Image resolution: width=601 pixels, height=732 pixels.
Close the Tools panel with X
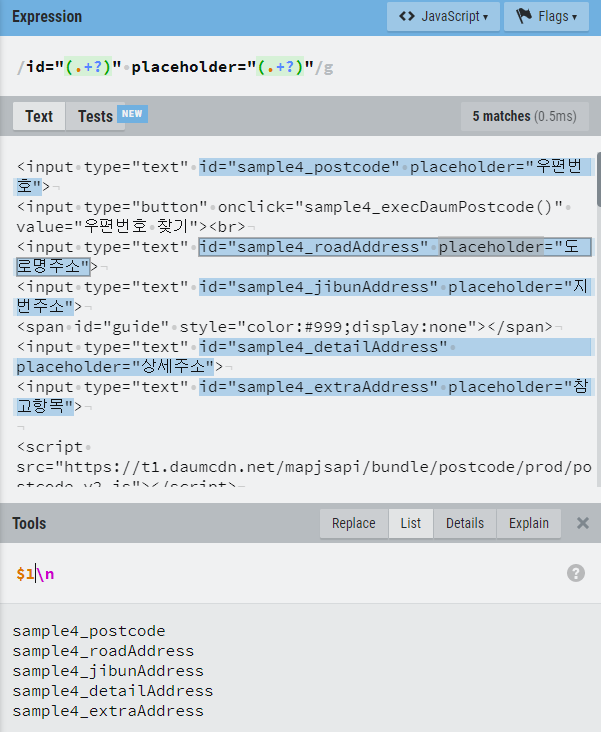pos(583,523)
